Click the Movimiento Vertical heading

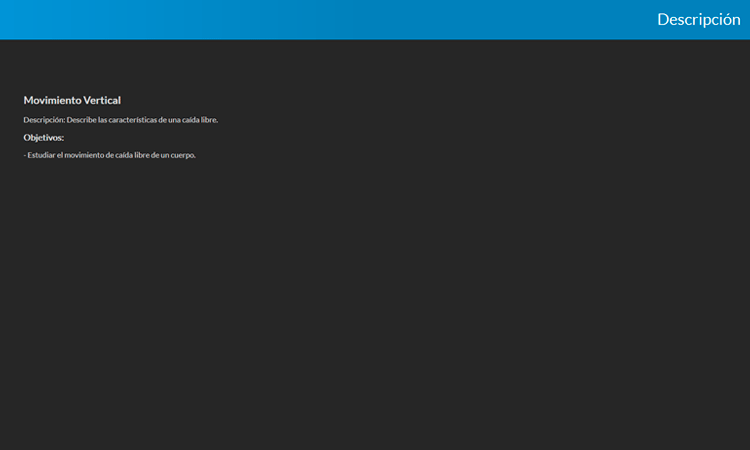point(72,100)
